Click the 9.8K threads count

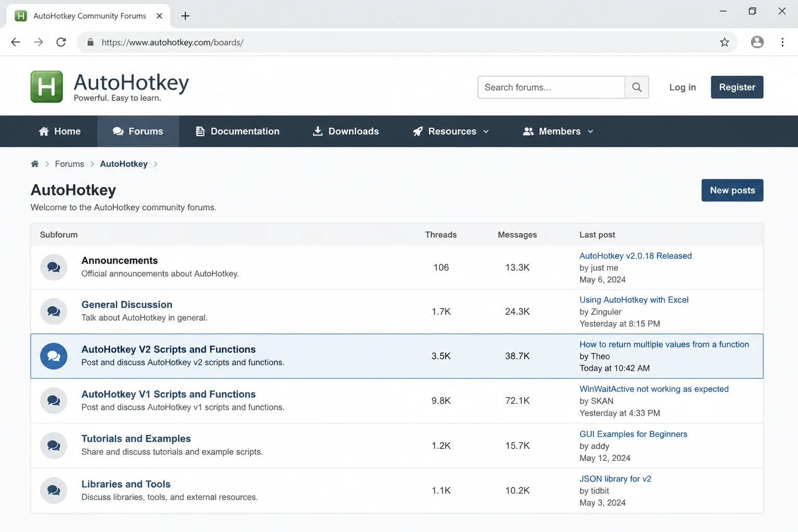(441, 401)
